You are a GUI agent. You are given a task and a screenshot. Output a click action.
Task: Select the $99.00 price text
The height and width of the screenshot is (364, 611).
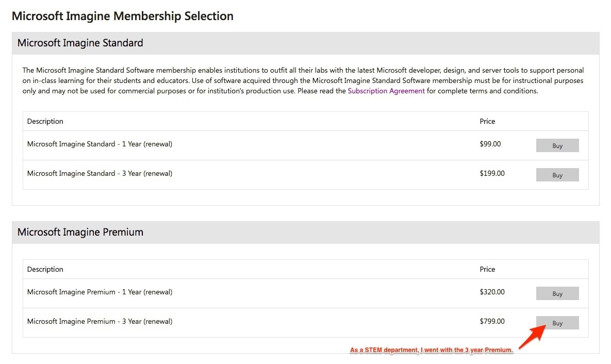click(490, 144)
